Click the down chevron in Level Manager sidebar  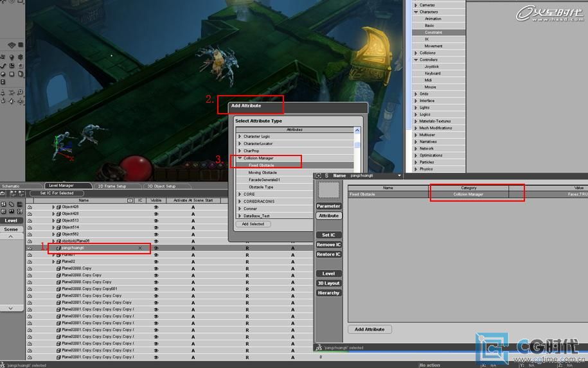click(x=11, y=308)
